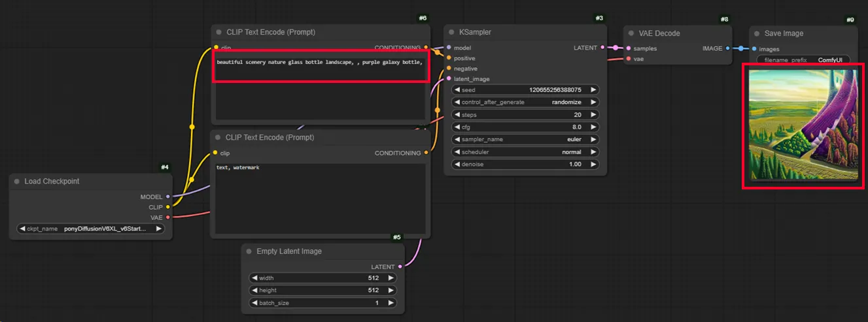
Task: Collapse the Load Checkpoint node via title dot
Action: tap(17, 182)
